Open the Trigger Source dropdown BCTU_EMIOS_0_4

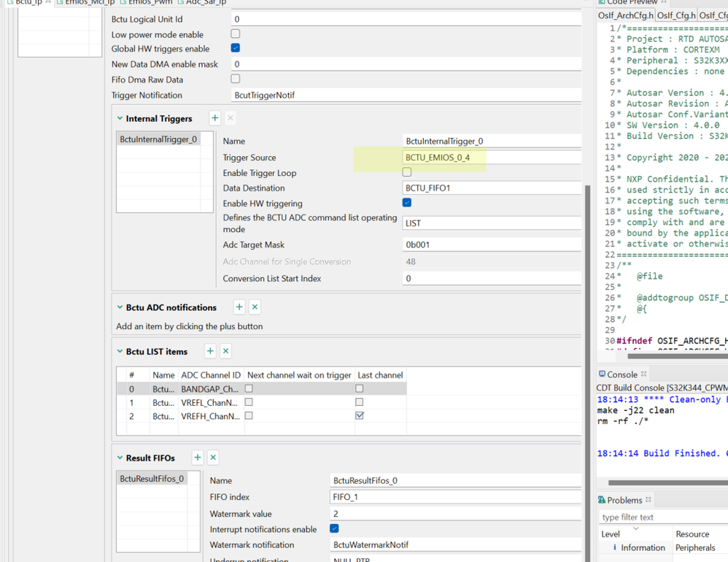(492, 158)
